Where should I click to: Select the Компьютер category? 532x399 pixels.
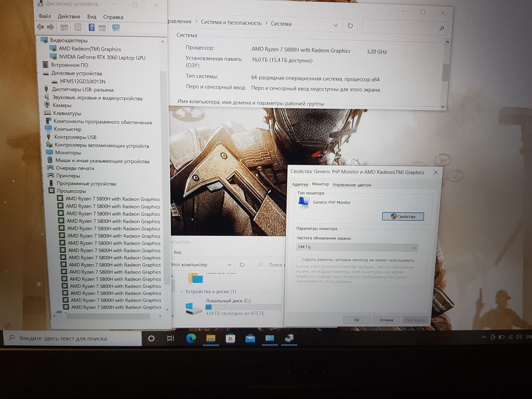pyautogui.click(x=68, y=129)
